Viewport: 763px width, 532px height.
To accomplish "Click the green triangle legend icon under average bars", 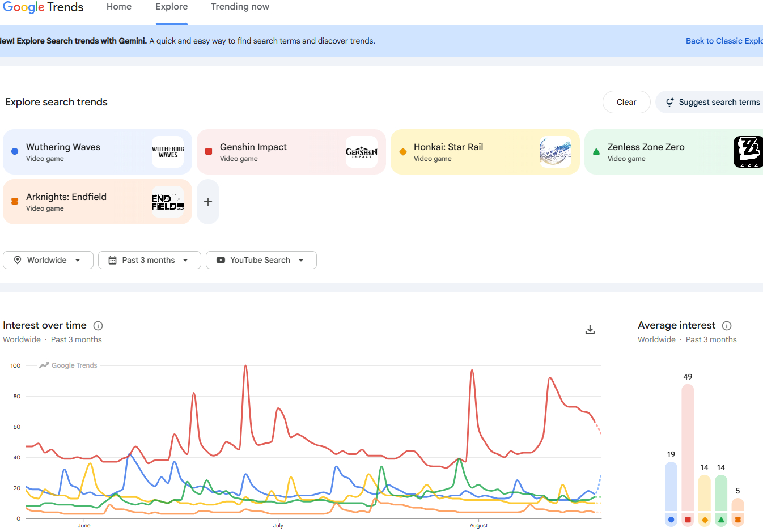I will [x=721, y=520].
